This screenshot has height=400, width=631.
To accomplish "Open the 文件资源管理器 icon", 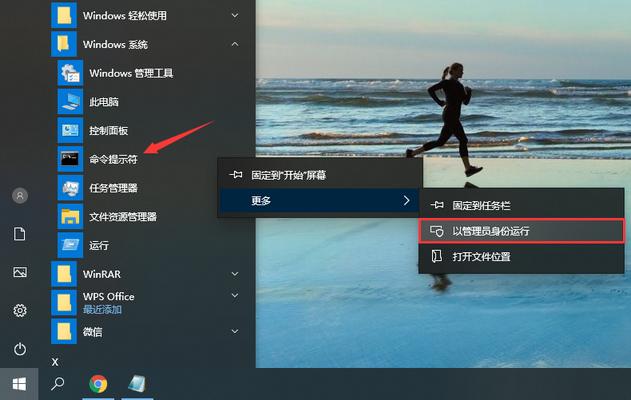I will tap(70, 216).
